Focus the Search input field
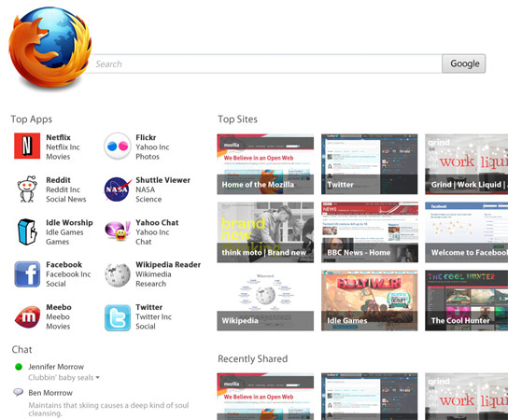 [265, 63]
